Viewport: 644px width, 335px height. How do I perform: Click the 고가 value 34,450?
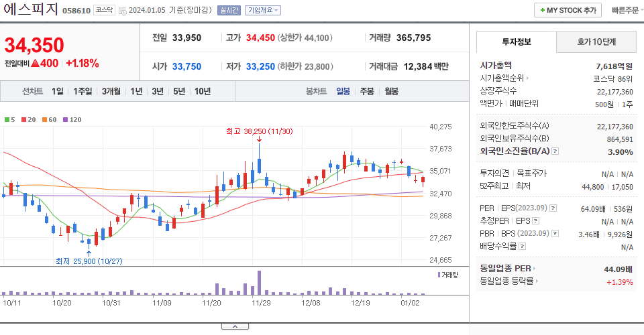click(x=260, y=38)
